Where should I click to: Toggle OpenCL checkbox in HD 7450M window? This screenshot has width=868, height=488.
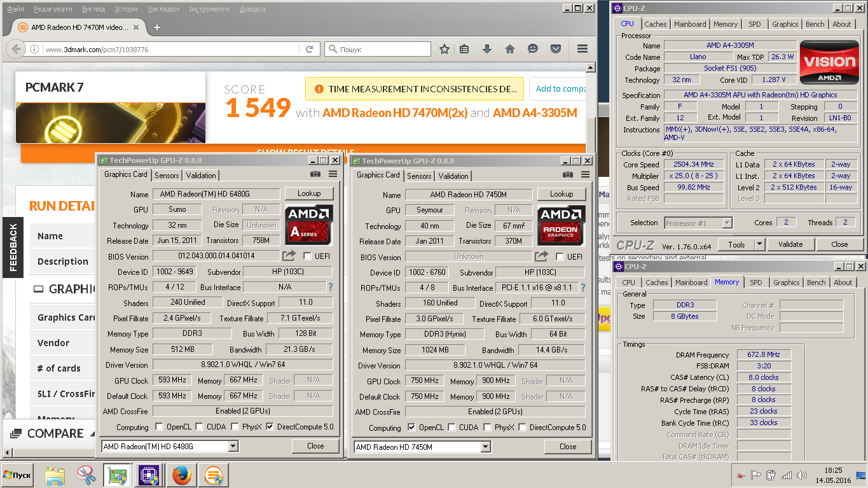(411, 427)
